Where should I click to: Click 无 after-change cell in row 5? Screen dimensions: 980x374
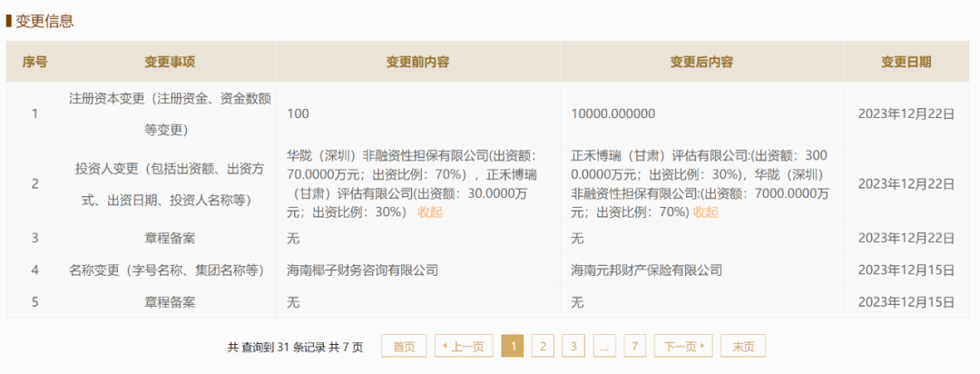(x=577, y=302)
